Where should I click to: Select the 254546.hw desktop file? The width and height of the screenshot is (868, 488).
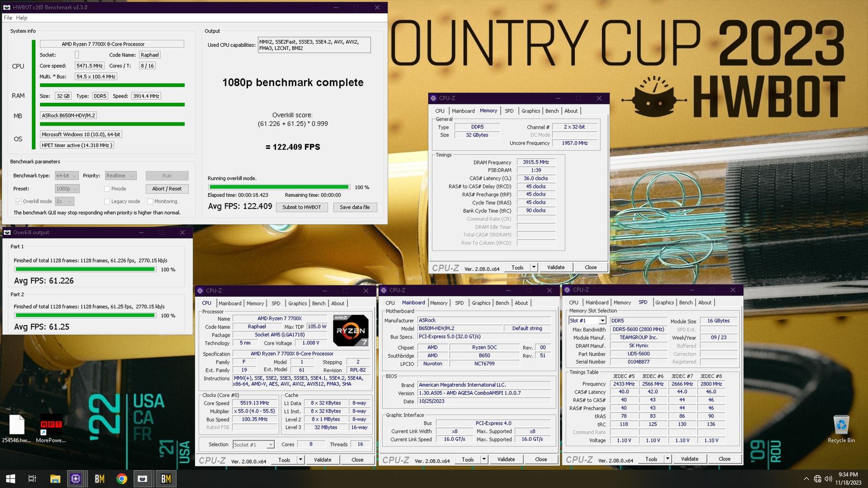[x=17, y=428]
